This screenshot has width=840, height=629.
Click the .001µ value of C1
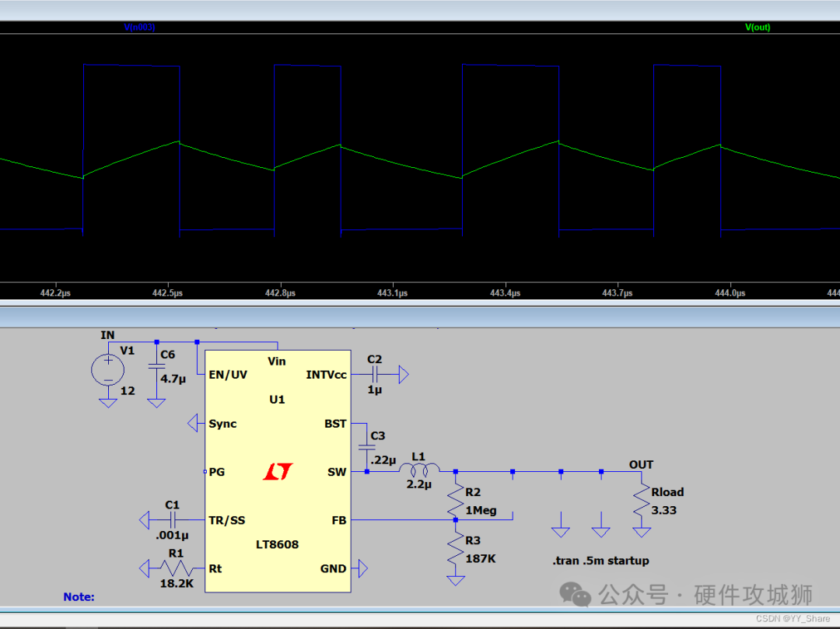(172, 536)
